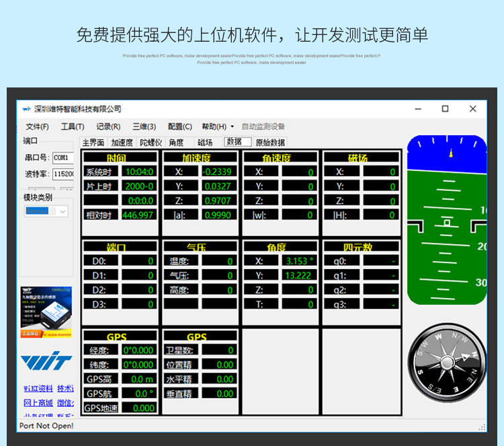Screen dimensions: 504x446
Task: Minimize the application window
Action: (x=418, y=109)
